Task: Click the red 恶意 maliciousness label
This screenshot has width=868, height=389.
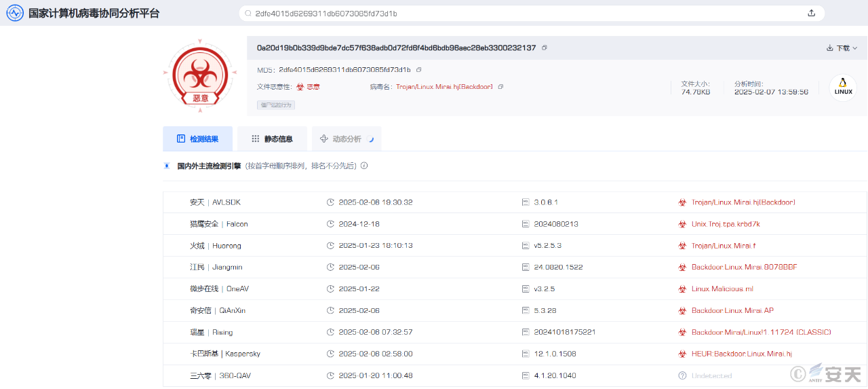Action: tap(313, 87)
